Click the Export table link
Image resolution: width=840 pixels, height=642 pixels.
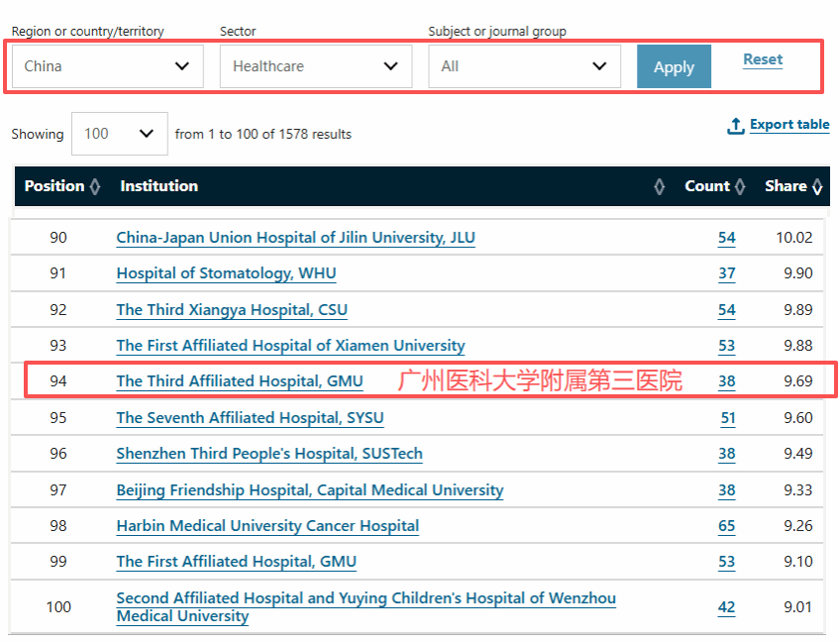point(789,124)
